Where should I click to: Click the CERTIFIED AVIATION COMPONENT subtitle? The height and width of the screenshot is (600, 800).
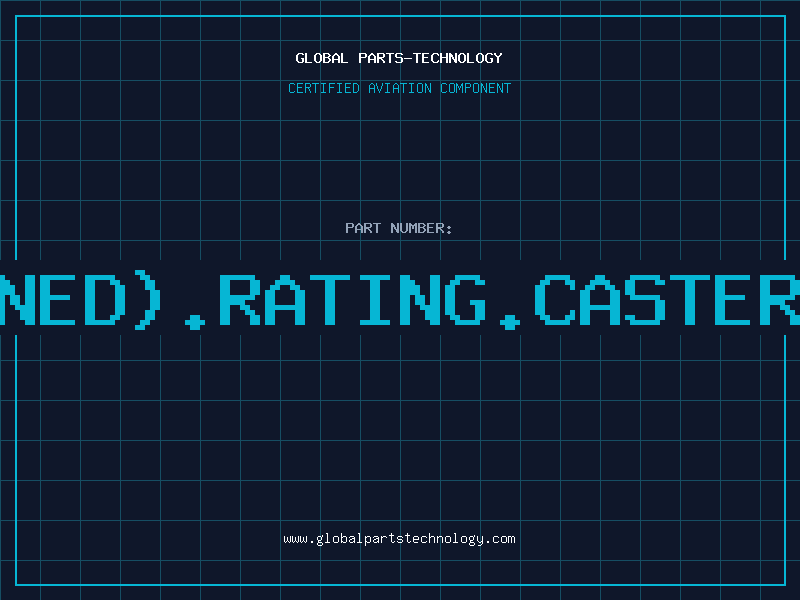(x=399, y=88)
